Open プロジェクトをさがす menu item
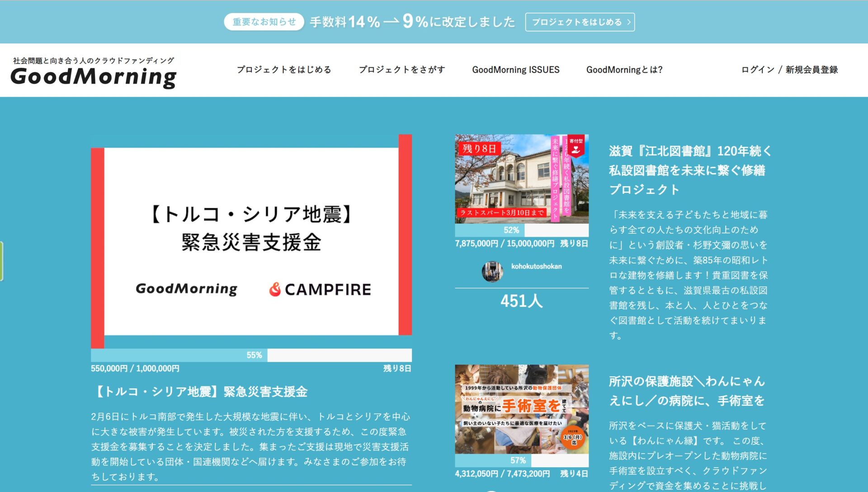The width and height of the screenshot is (868, 492). (402, 70)
